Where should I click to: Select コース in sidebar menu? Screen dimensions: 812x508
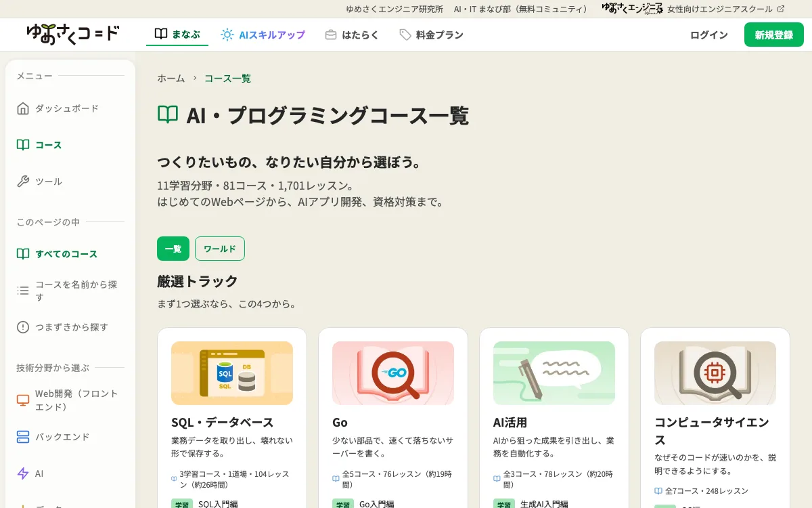point(49,145)
